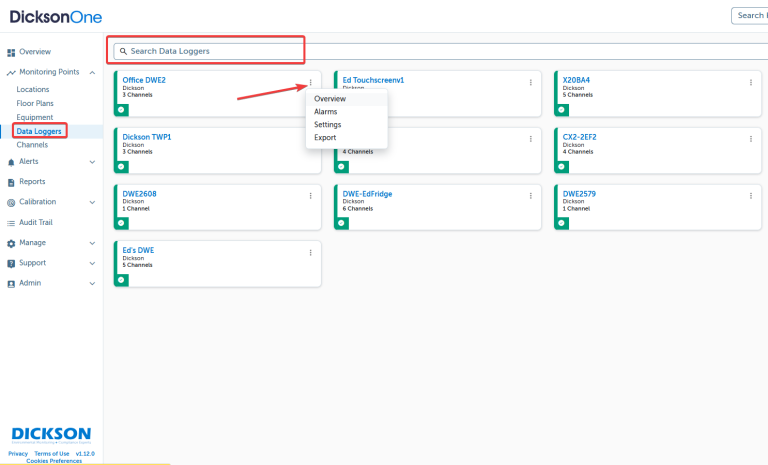
Task: Select Alarms from the context menu
Action: [326, 112]
